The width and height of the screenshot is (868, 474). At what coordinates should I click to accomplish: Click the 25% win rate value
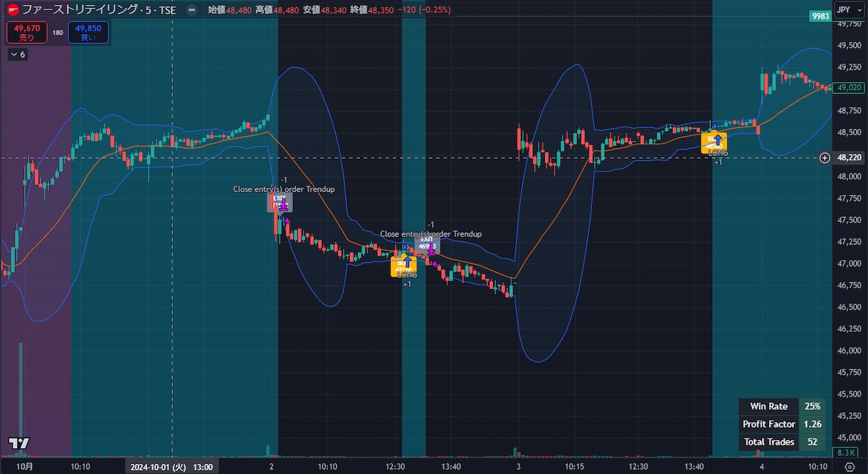point(813,406)
